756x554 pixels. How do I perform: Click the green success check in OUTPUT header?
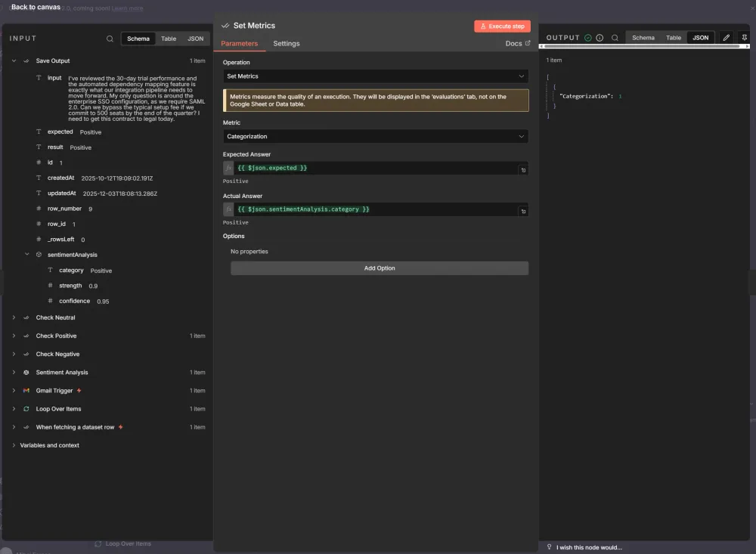pyautogui.click(x=588, y=37)
